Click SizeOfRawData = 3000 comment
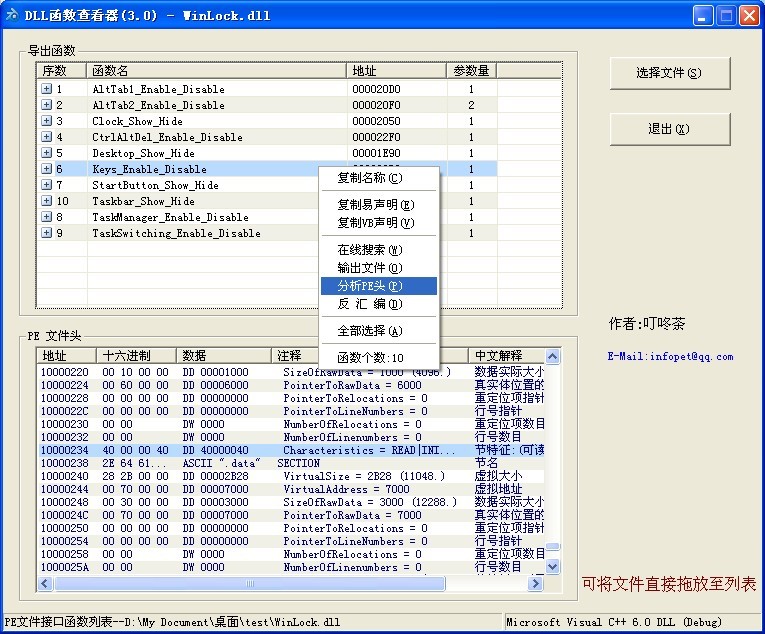This screenshot has height=634, width=765. (x=370, y=502)
